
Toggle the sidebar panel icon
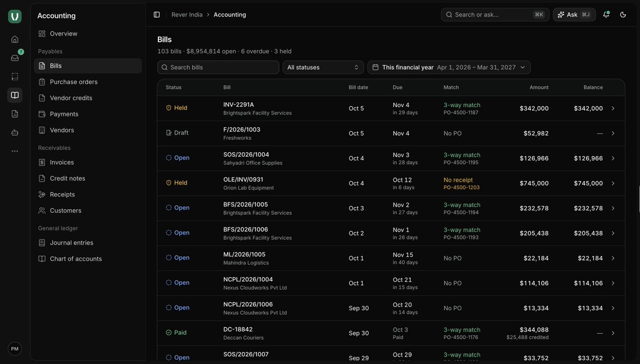click(x=157, y=14)
